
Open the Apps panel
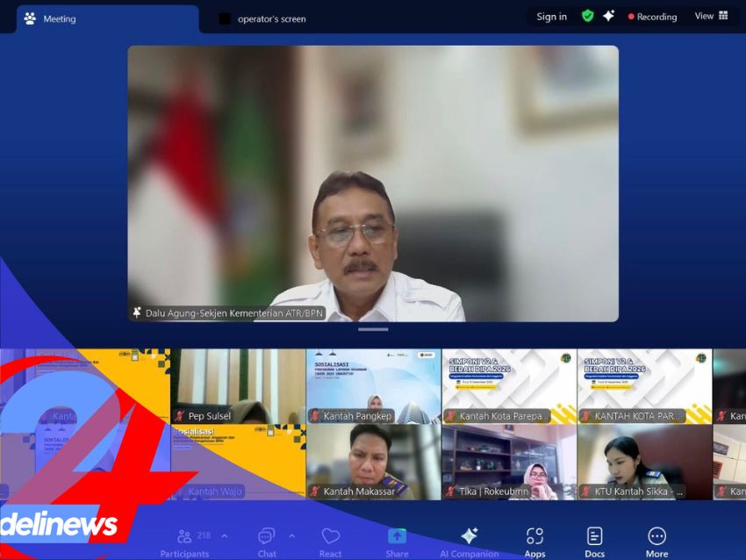[x=534, y=541]
